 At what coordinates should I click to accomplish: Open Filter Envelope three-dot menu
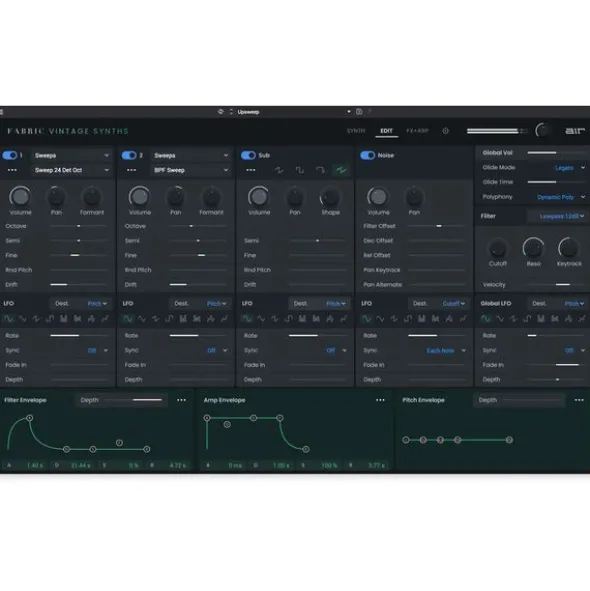181,400
